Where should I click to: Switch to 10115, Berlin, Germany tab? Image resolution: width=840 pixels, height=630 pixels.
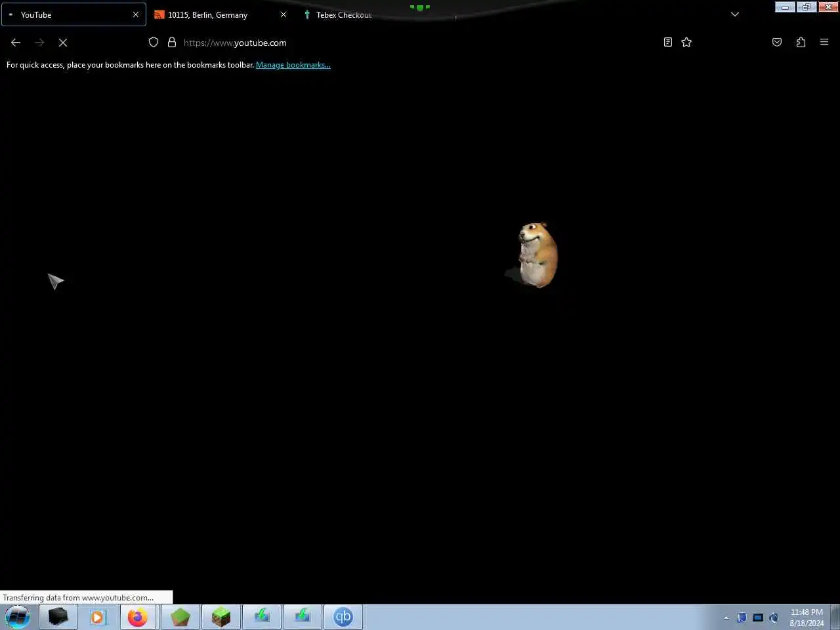(x=220, y=14)
